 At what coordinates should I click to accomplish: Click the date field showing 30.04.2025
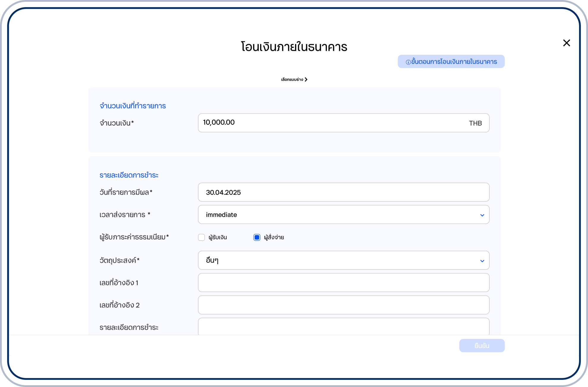pyautogui.click(x=343, y=192)
